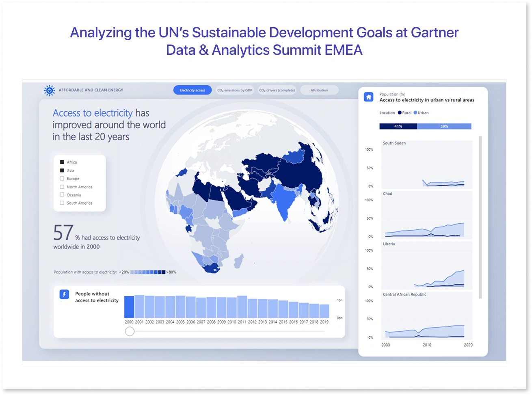Click the electricity access color scale legend
The image size is (532, 395).
[x=148, y=272]
